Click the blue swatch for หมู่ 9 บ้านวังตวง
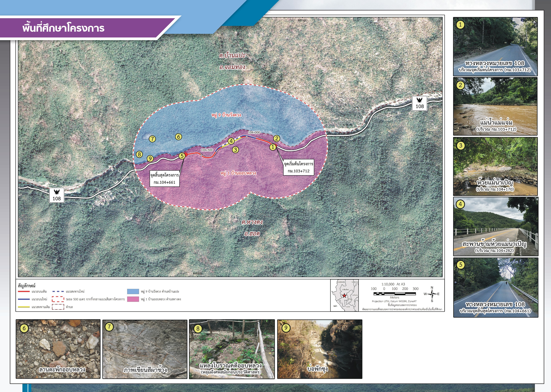The height and width of the screenshot is (392, 551). pos(133,292)
